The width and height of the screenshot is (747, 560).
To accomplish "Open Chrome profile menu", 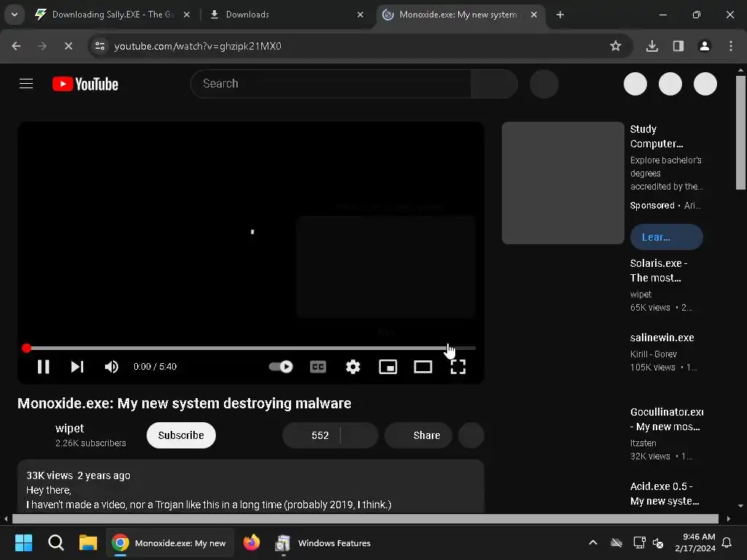I will click(705, 46).
